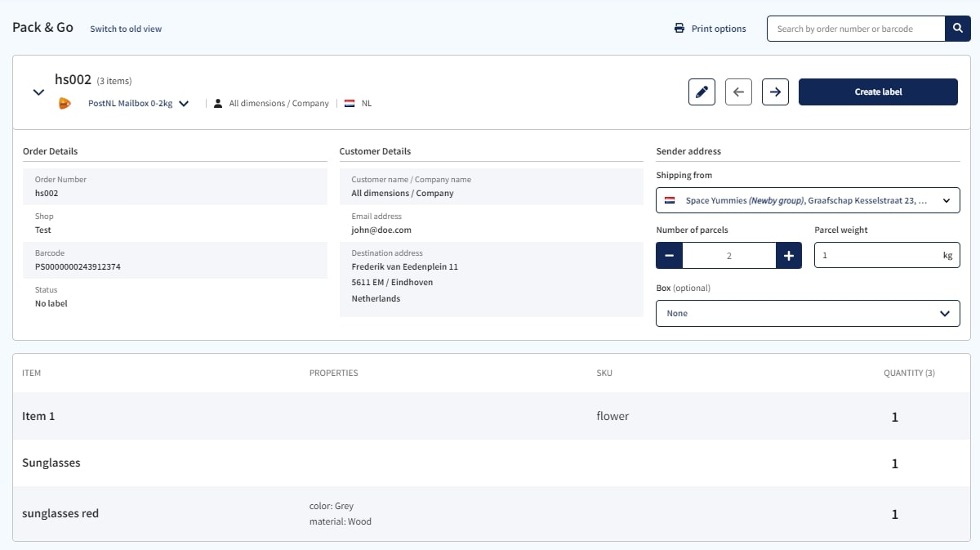Select barcode PS0000000243912374
The image size is (980, 550).
coord(78,267)
